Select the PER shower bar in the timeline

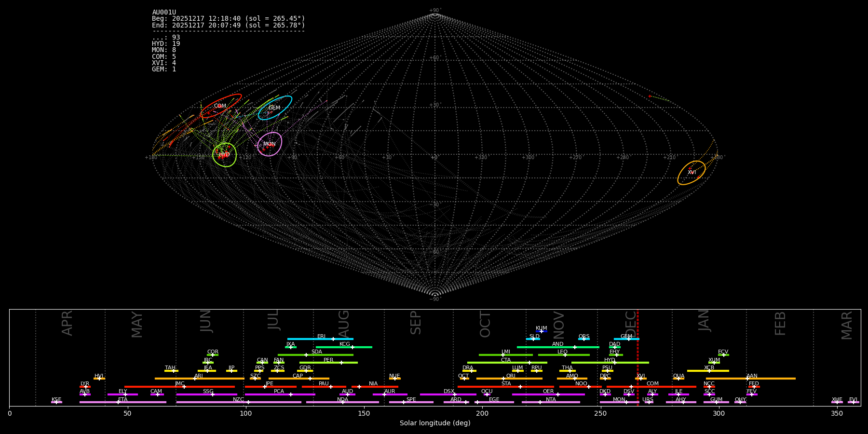[x=328, y=363]
